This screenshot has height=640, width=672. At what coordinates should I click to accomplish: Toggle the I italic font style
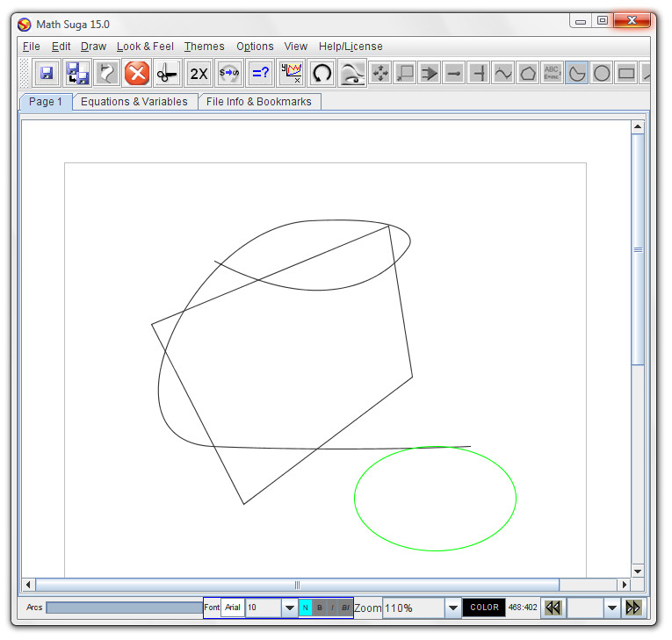tap(332, 608)
